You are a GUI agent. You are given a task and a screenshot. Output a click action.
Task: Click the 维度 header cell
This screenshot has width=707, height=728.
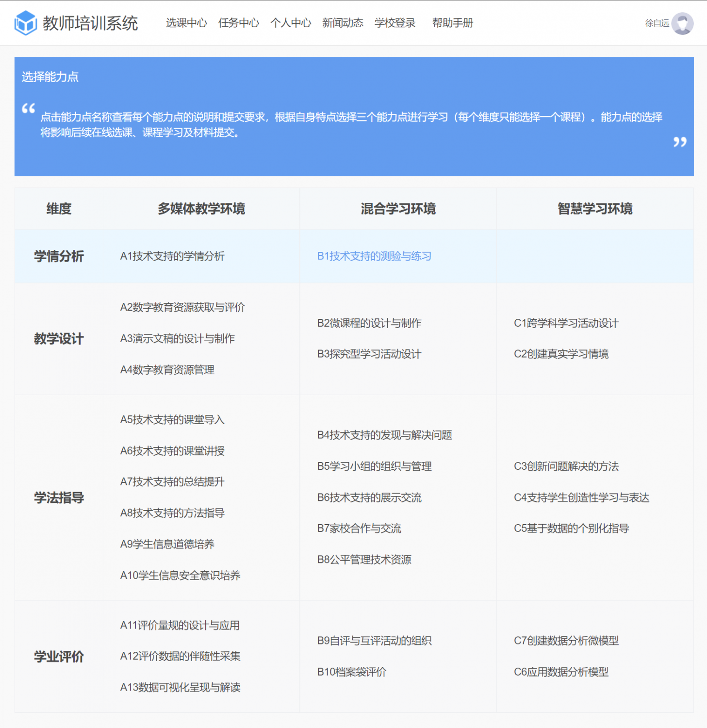coord(59,209)
